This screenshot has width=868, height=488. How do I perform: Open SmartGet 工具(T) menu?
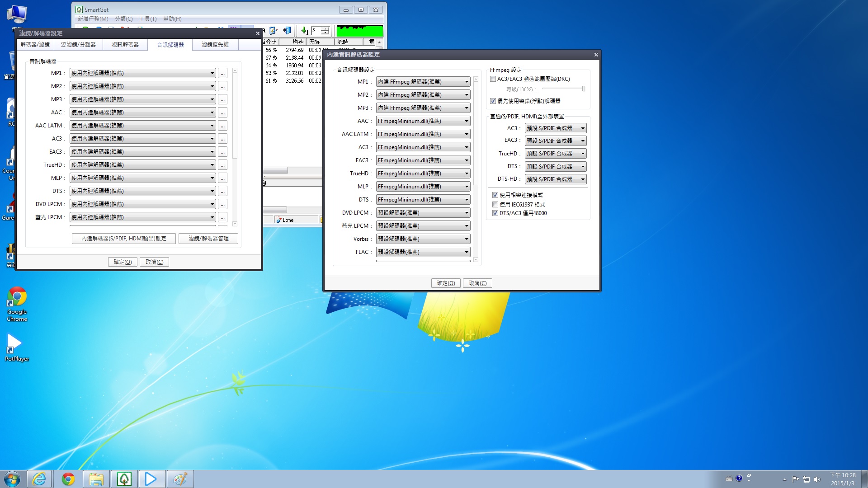coord(148,19)
